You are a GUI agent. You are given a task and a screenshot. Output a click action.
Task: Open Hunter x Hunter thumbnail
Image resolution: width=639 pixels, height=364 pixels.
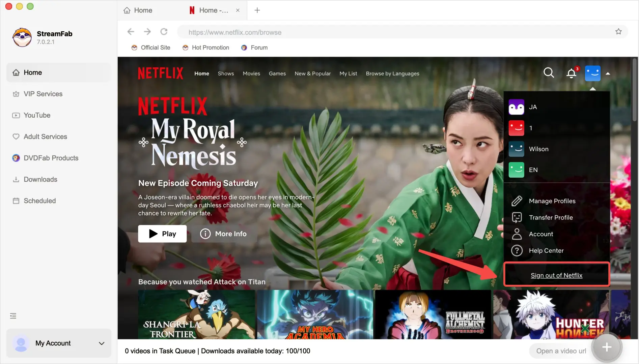click(551, 314)
